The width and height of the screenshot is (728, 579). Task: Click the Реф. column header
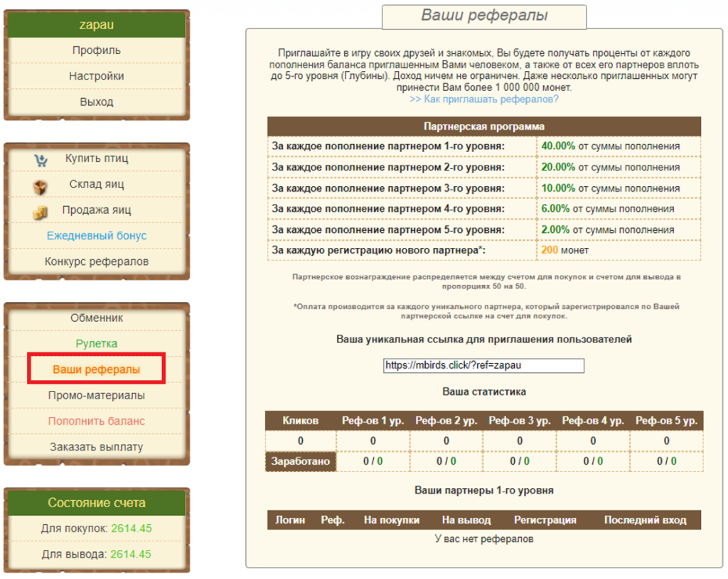coord(333,520)
